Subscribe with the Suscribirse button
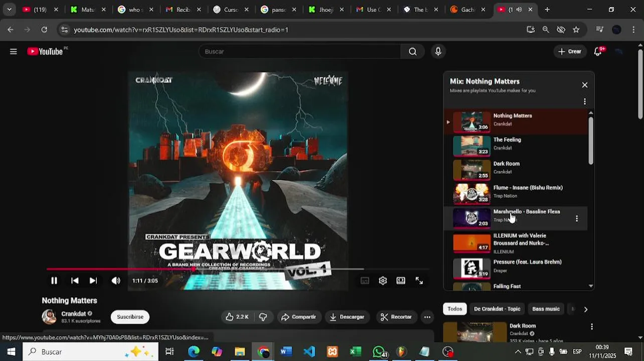Image resolution: width=644 pixels, height=361 pixels. point(130,317)
